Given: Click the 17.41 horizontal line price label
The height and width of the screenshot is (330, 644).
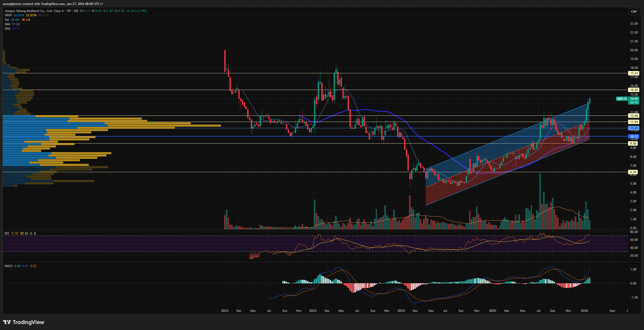Looking at the screenshot, I should coord(634,73).
